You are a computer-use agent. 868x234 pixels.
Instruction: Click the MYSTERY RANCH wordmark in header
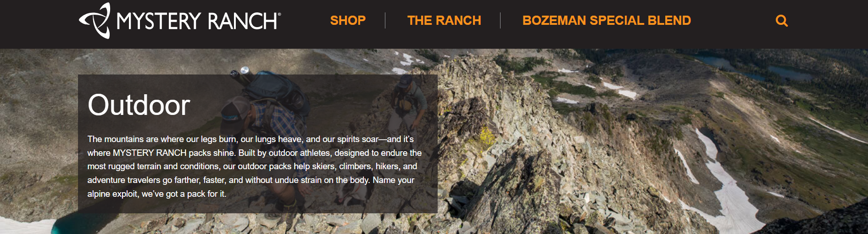point(199,21)
